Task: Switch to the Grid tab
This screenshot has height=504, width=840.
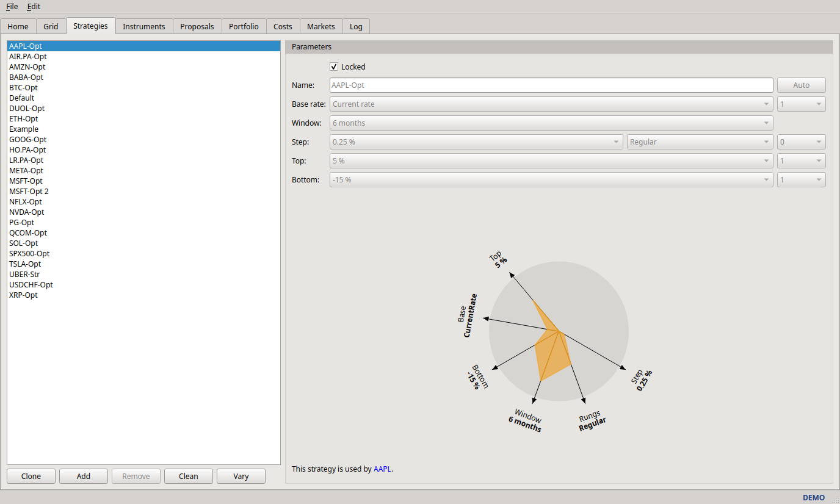Action: click(x=51, y=26)
